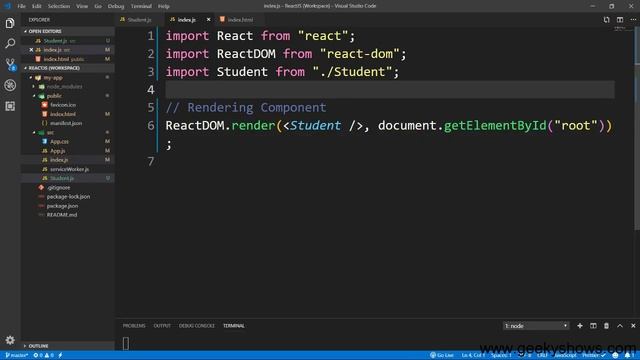Click the lightning bolt status icon

[x=60, y=356]
